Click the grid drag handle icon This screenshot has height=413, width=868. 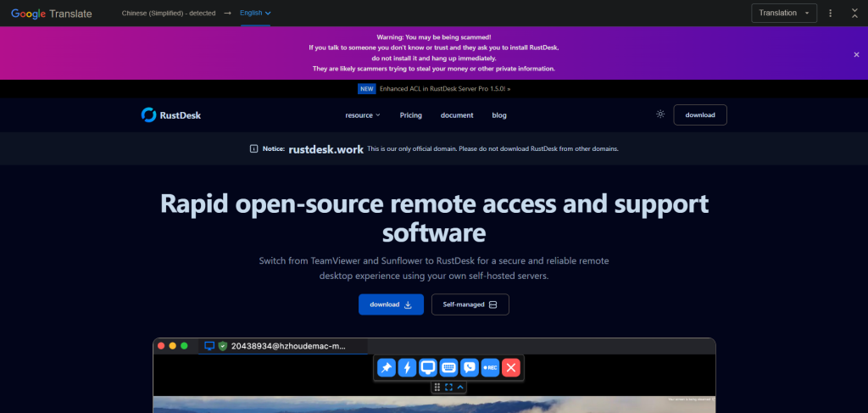(x=437, y=387)
